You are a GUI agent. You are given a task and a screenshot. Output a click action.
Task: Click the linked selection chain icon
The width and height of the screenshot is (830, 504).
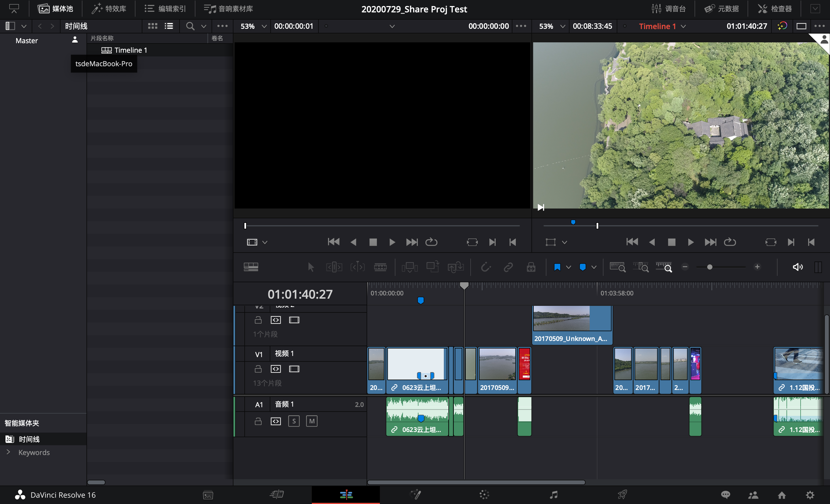(x=508, y=267)
